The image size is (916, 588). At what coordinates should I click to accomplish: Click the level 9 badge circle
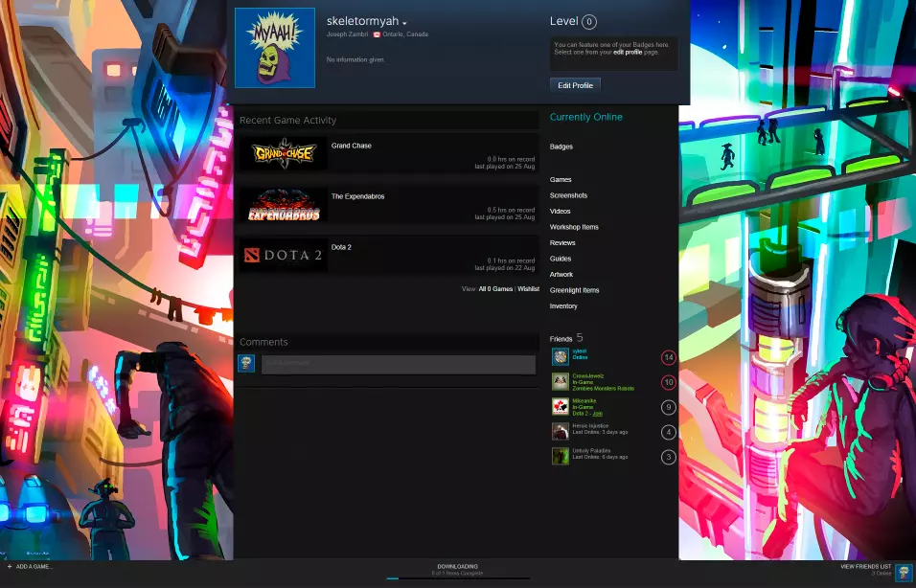668,407
